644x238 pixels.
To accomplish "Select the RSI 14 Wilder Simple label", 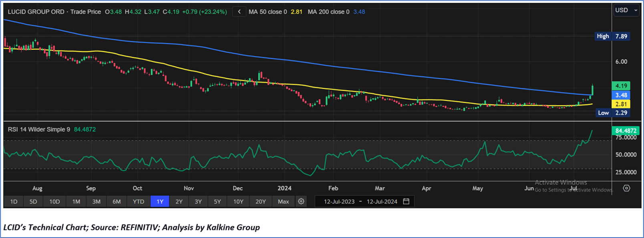I will tap(39, 129).
